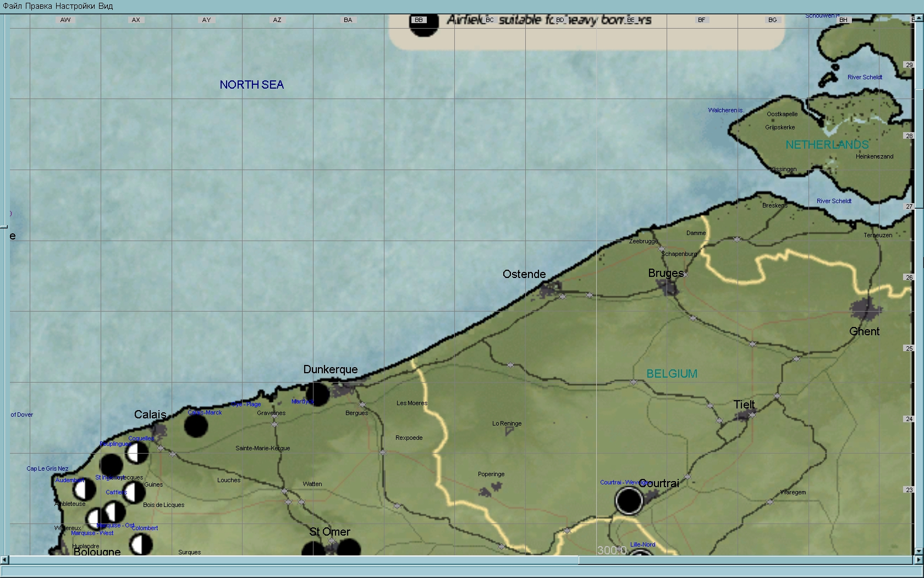Click the Bergues label
Screen dimensions: 924x578
[x=356, y=413]
